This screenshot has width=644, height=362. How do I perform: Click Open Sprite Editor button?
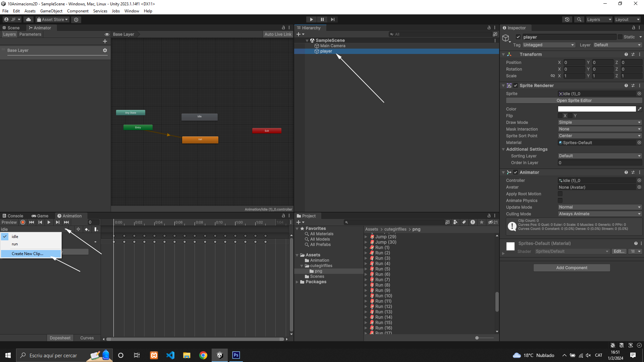click(574, 101)
